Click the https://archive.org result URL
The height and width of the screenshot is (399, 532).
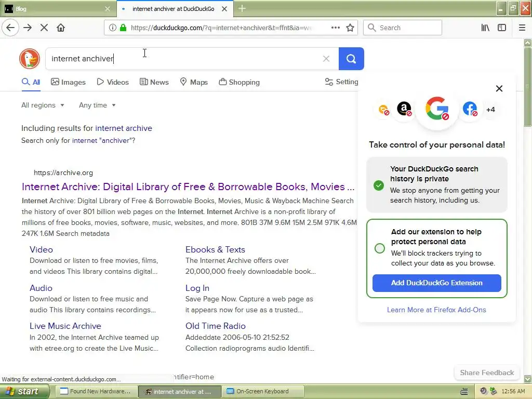[63, 172]
